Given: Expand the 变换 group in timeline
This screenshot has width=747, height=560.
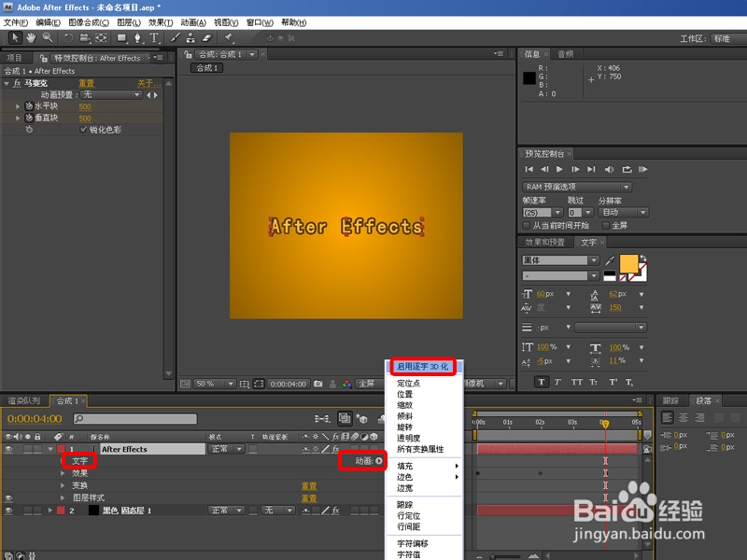Looking at the screenshot, I should (63, 485).
